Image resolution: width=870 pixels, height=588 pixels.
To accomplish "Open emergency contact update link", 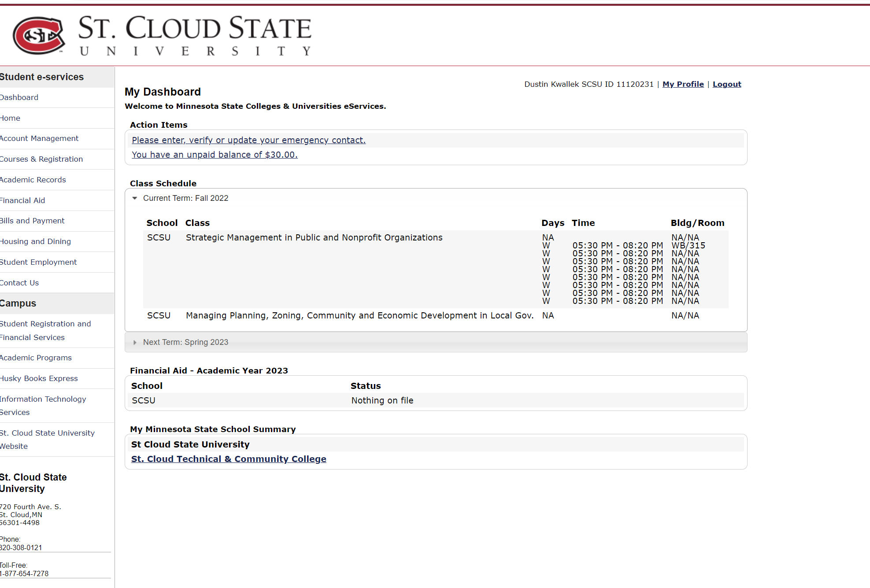I will [248, 140].
